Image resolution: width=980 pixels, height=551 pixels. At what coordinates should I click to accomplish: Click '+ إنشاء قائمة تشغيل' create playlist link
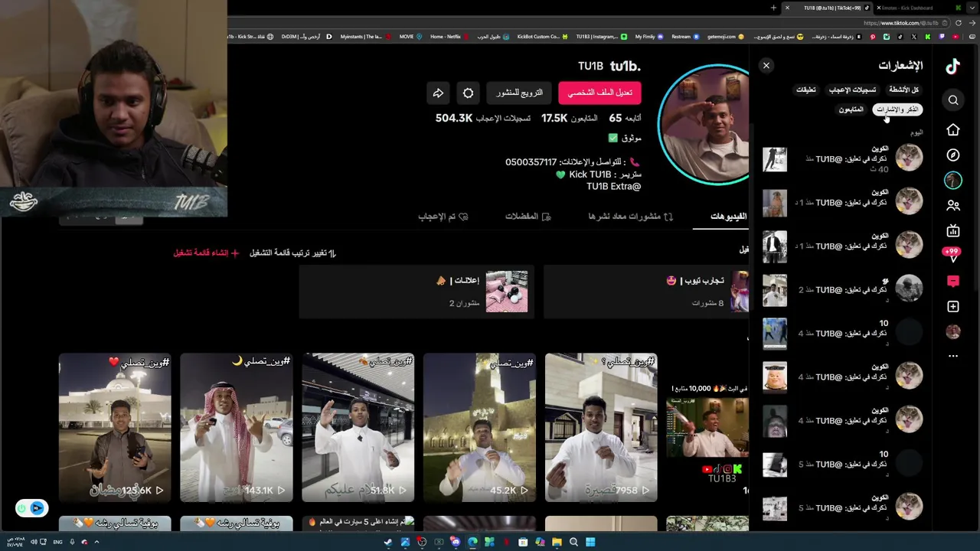tap(205, 253)
